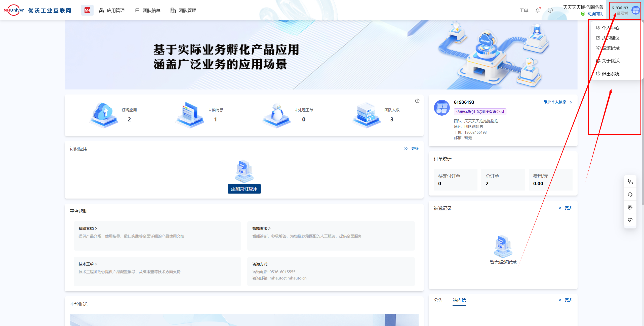Click the user avatar in profile card

click(x=441, y=108)
